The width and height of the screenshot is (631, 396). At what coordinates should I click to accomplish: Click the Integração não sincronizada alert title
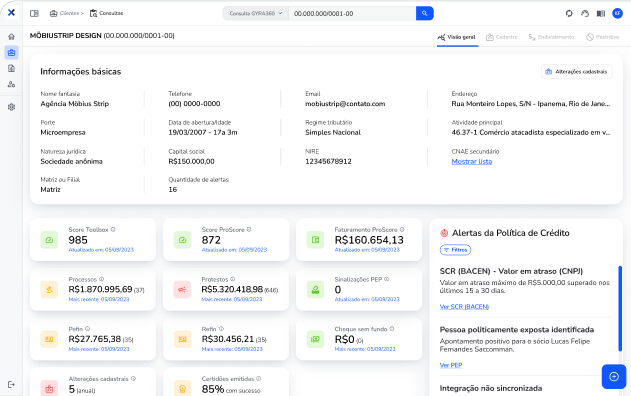(x=491, y=388)
